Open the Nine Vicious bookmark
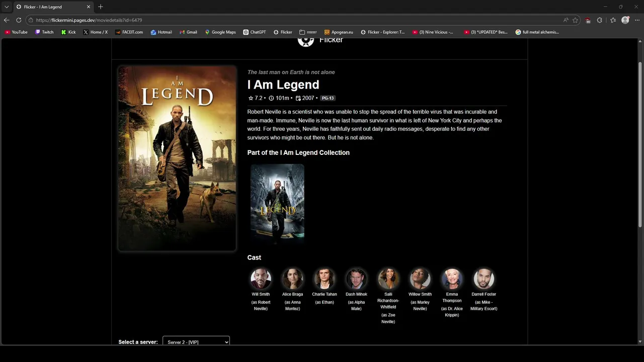Screen dimensions: 644x362 [433, 32]
